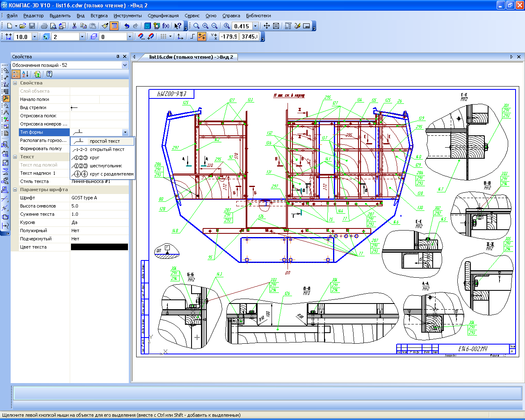Open the cursor step 10.0 dropdown
The image size is (525, 420).
point(34,37)
